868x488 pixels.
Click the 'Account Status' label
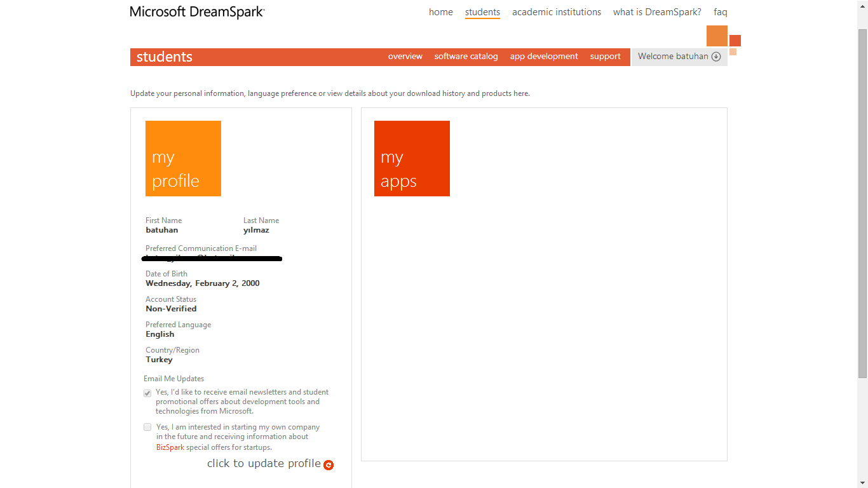pyautogui.click(x=171, y=299)
